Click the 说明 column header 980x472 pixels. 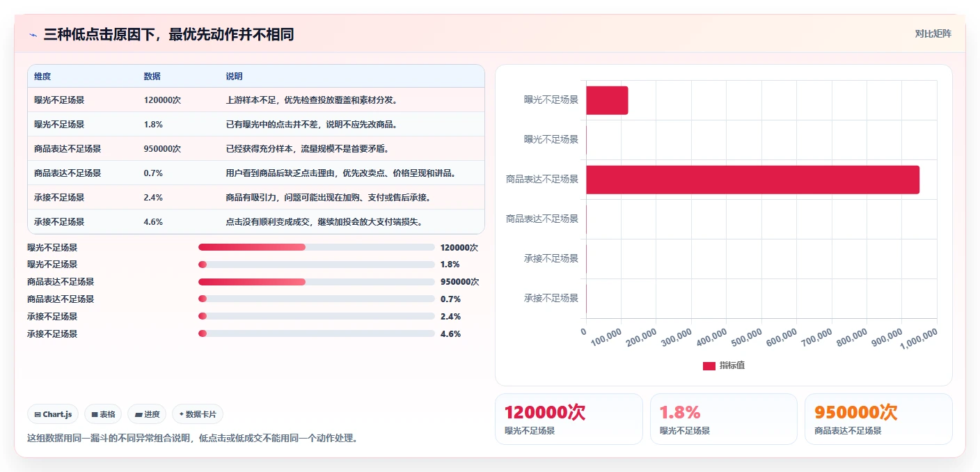[234, 76]
